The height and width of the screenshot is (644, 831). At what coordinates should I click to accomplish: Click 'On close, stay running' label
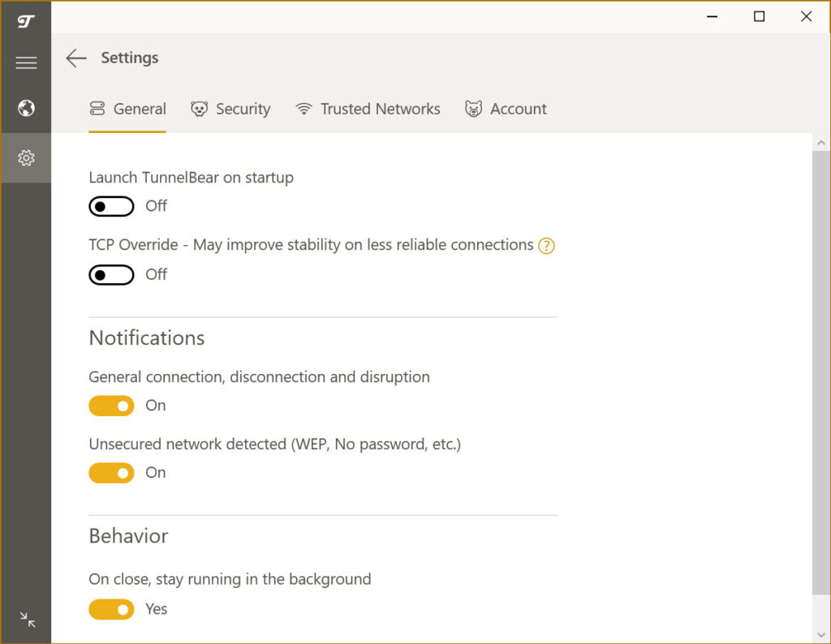coord(230,579)
